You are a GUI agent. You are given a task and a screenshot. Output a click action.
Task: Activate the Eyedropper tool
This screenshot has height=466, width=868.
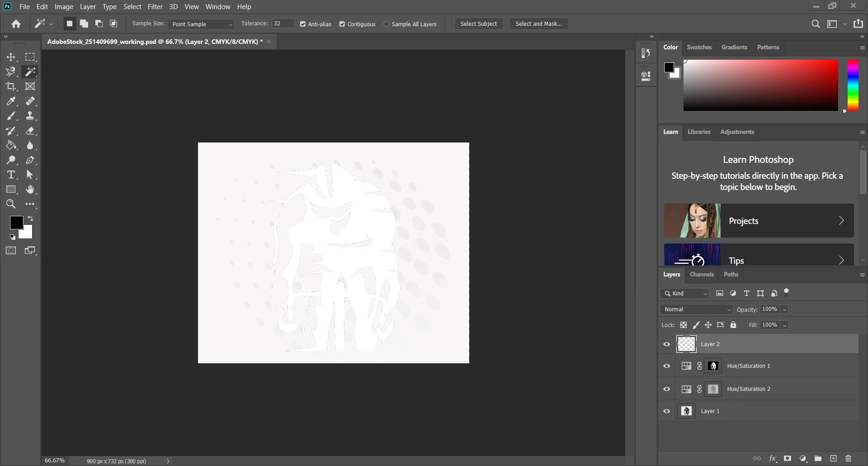pyautogui.click(x=11, y=101)
